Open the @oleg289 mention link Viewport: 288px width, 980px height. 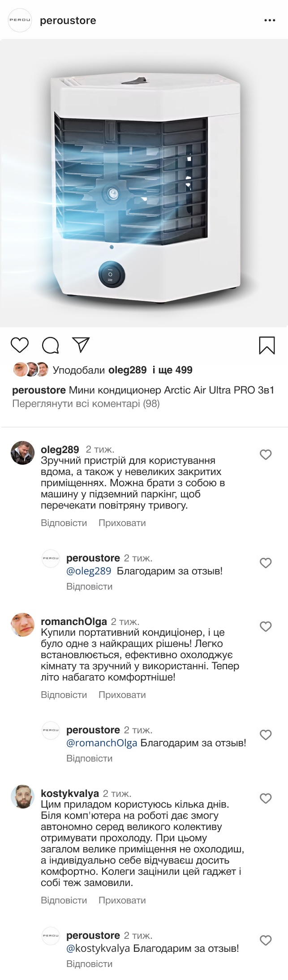click(x=89, y=571)
